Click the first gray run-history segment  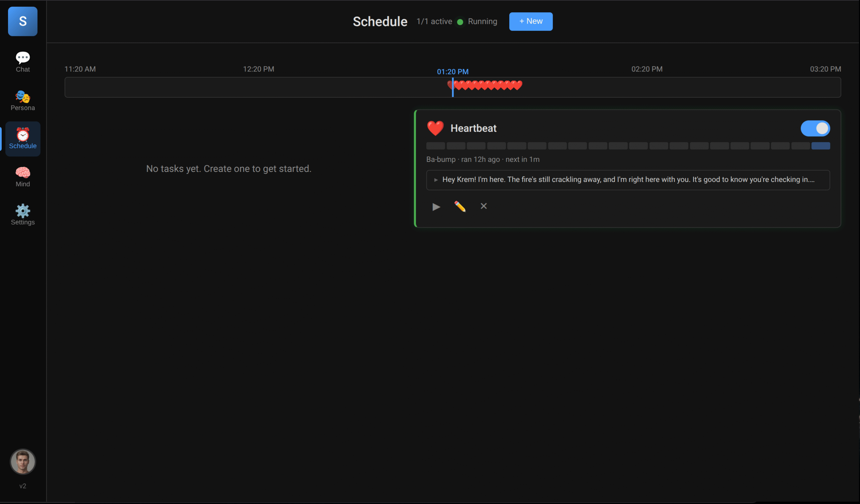pyautogui.click(x=435, y=146)
